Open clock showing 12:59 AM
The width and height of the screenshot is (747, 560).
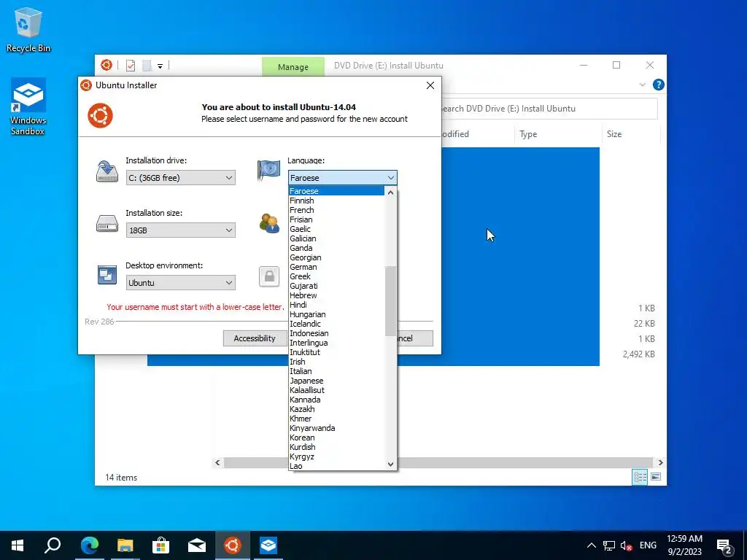684,545
